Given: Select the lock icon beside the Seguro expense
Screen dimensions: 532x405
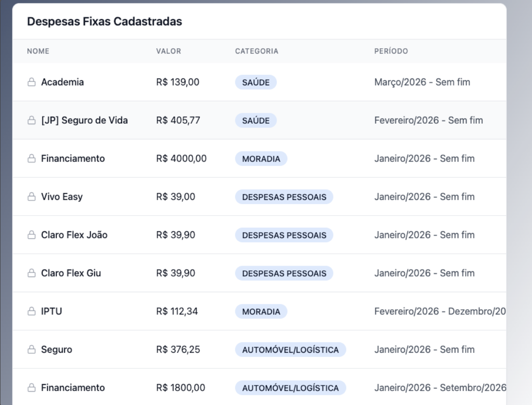Looking at the screenshot, I should point(31,350).
